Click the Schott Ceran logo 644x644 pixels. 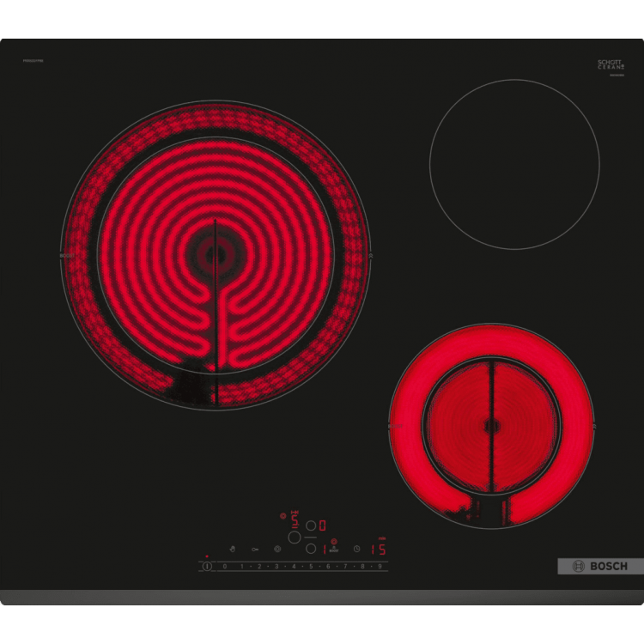611,65
